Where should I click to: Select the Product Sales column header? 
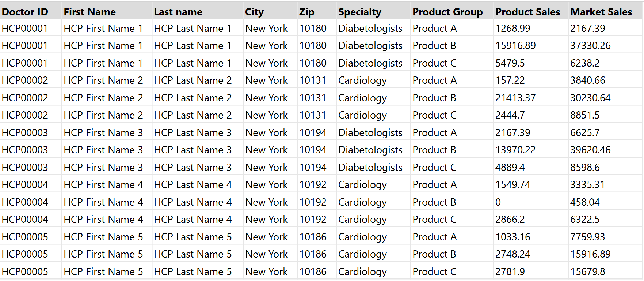coord(527,12)
